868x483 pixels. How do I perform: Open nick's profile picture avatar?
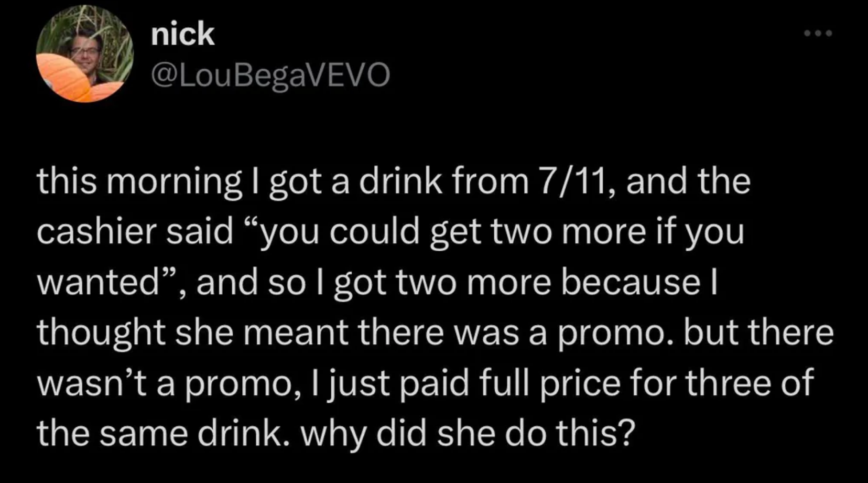(x=84, y=53)
